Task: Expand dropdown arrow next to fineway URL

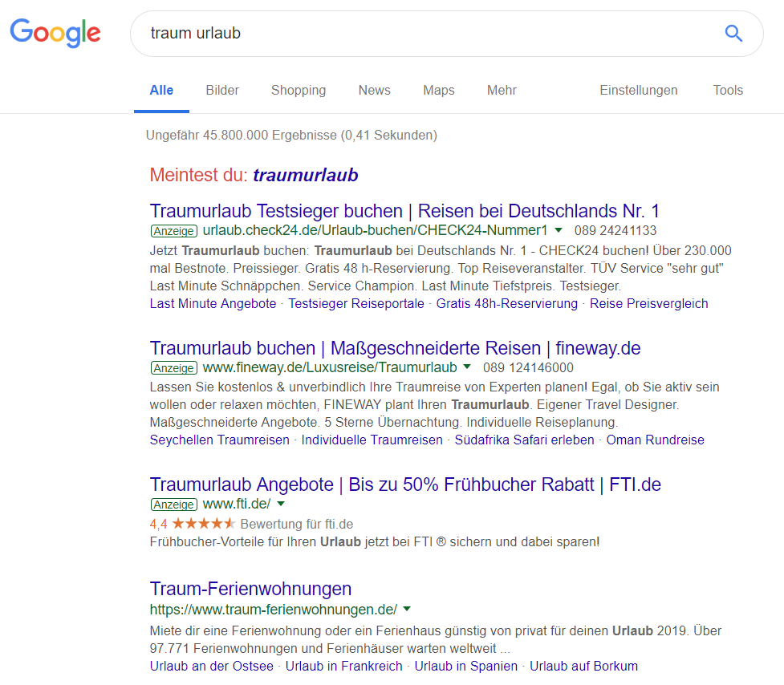Action: pos(467,367)
